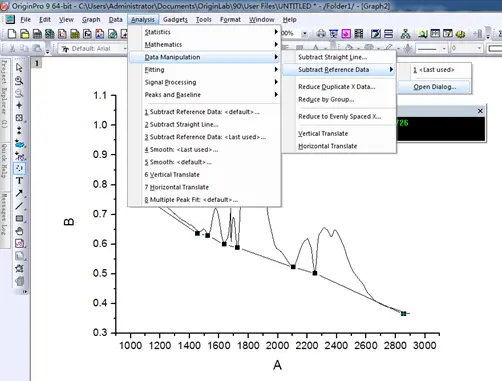This screenshot has width=502, height=381.
Task: Expand the Signal Processing submenu
Action: coord(204,82)
